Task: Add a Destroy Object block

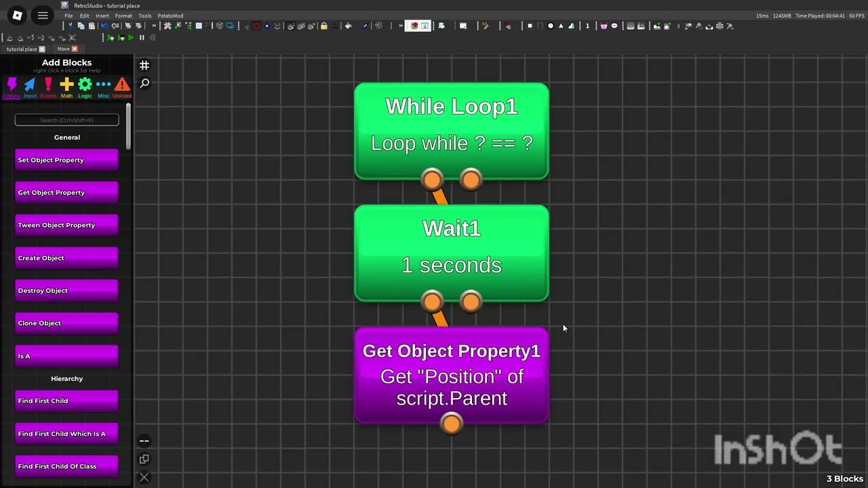Action: coord(66,290)
